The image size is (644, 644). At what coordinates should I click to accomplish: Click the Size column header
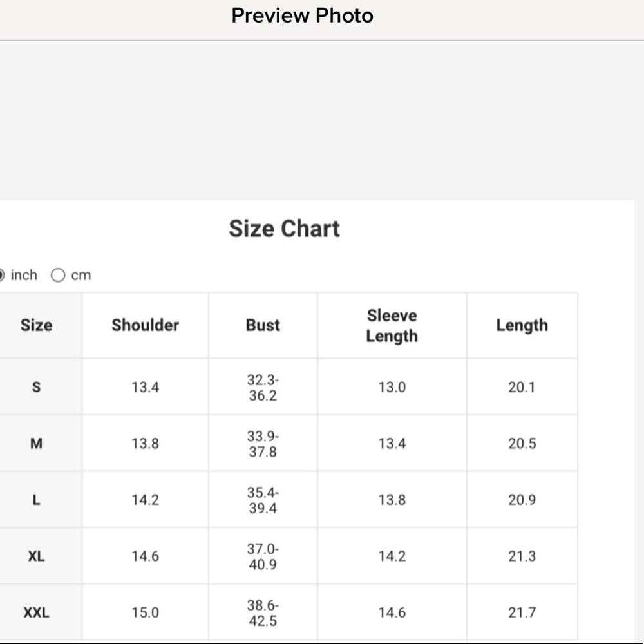[36, 325]
